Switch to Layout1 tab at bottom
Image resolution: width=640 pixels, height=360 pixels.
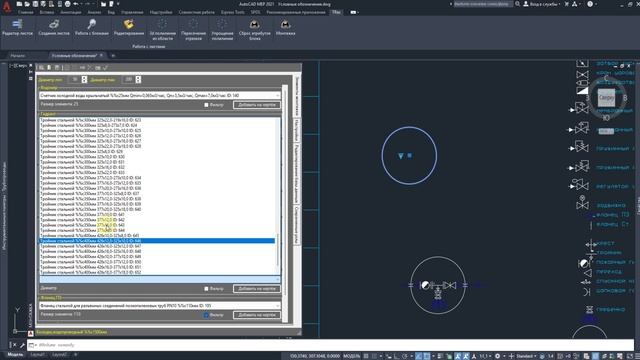(38, 355)
